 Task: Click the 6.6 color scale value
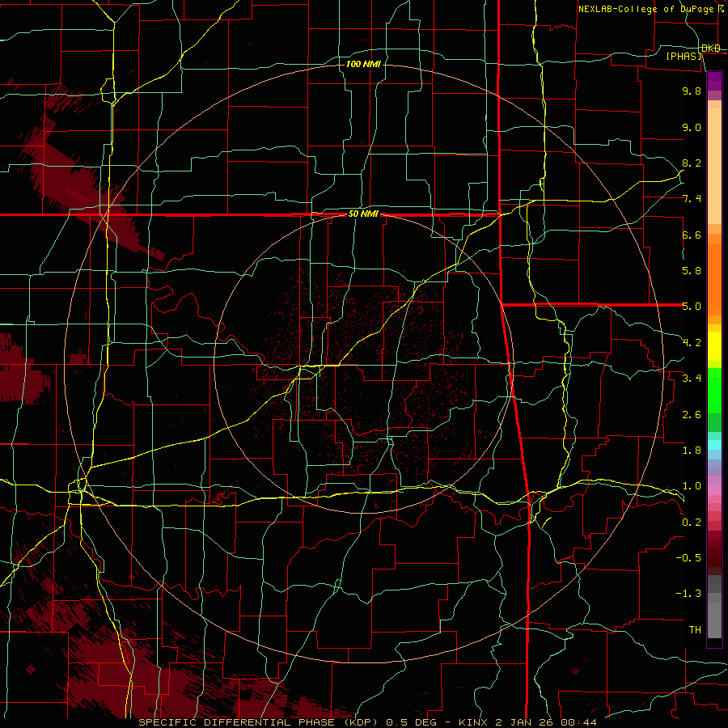click(692, 235)
